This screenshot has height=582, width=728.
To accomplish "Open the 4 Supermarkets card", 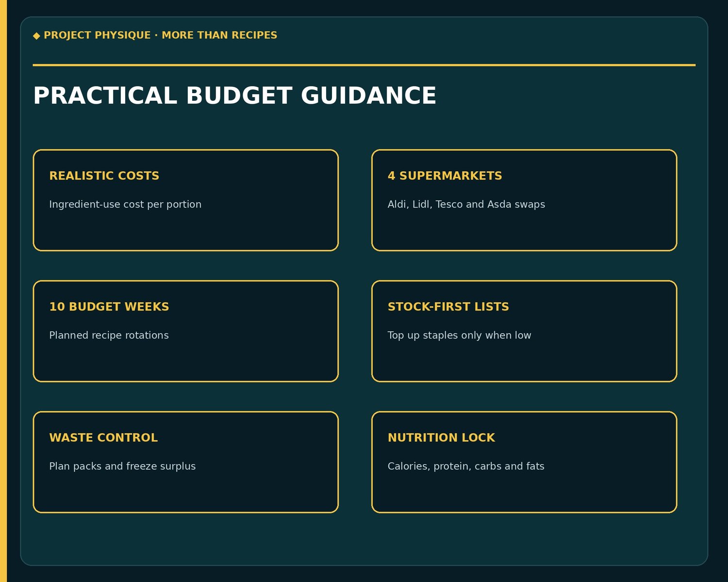I will (524, 200).
